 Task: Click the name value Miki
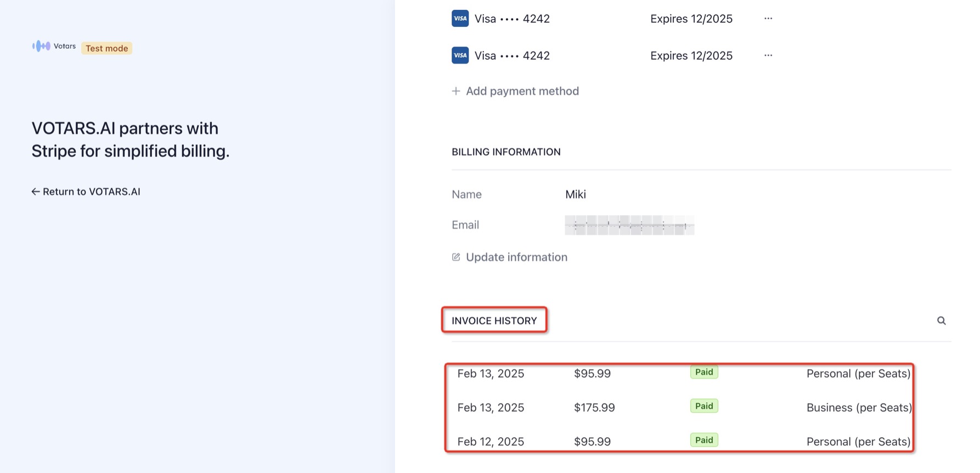coord(576,194)
